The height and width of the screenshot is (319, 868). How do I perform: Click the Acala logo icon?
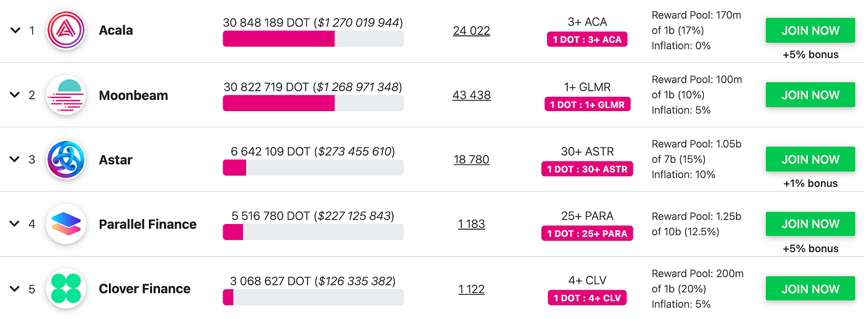tap(65, 30)
